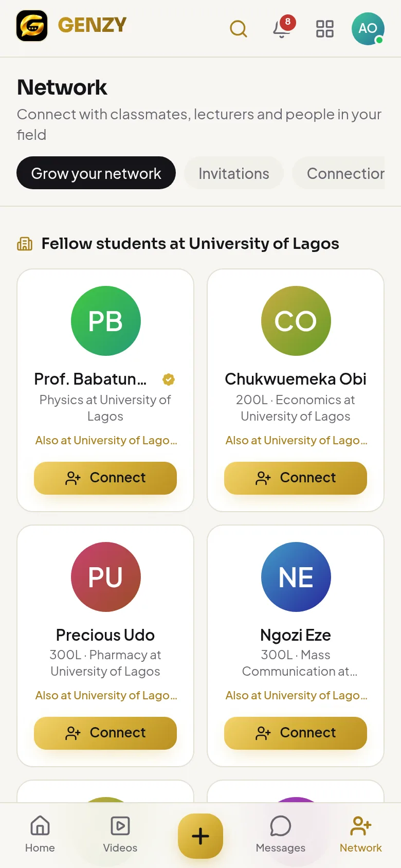Viewport: 401px width, 868px height.
Task: Open the AO profile avatar
Action: [x=368, y=29]
